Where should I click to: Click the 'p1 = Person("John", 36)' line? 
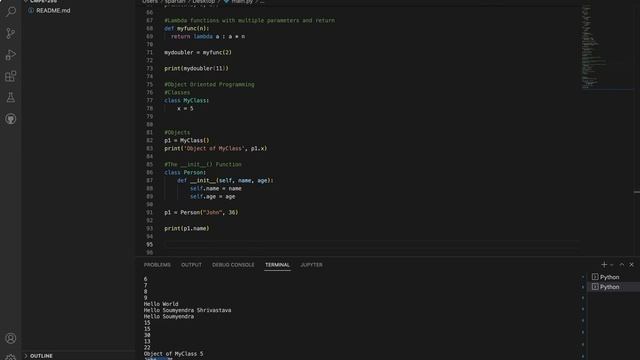(201, 212)
